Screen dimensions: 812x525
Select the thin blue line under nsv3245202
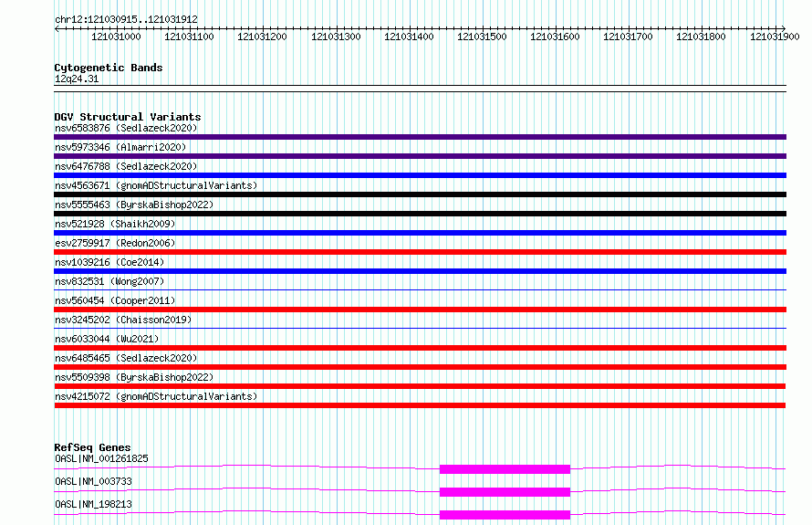(420, 328)
